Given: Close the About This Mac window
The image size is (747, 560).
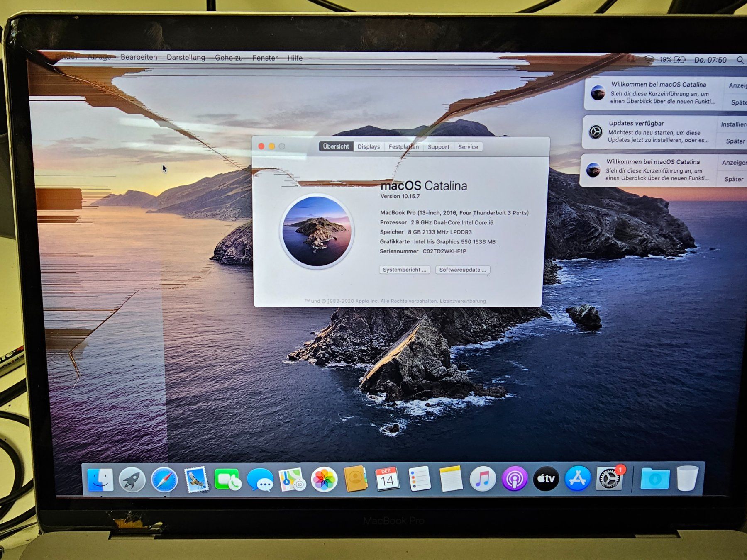Looking at the screenshot, I should [261, 146].
